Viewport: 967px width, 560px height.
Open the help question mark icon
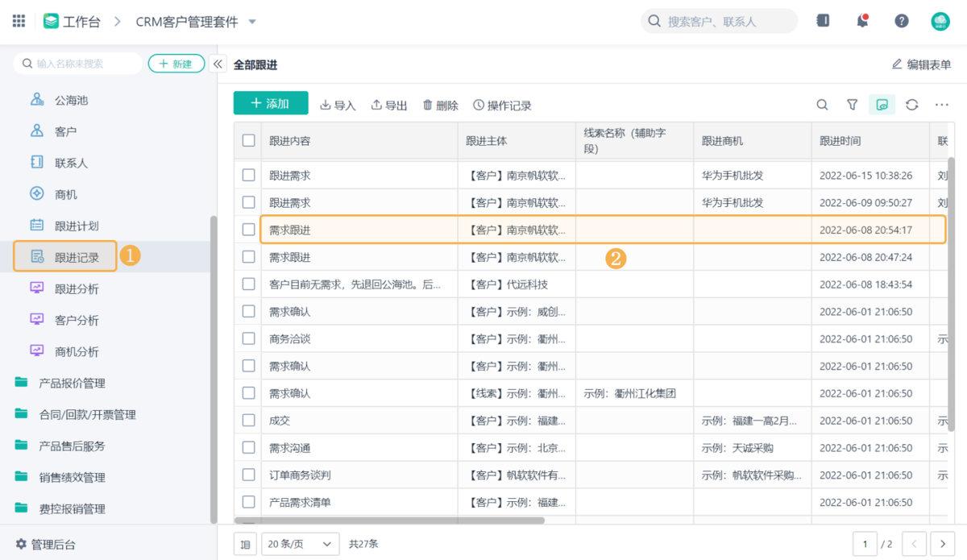(x=902, y=21)
